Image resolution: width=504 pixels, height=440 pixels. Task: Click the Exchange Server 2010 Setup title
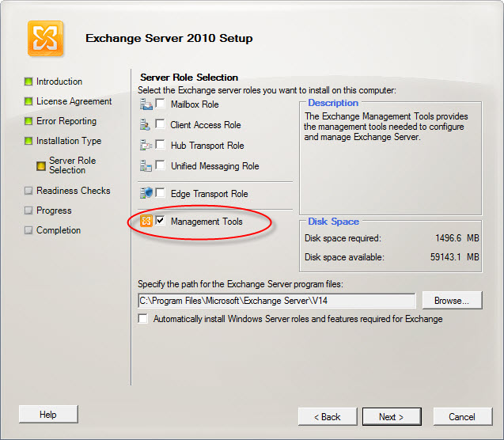(169, 38)
